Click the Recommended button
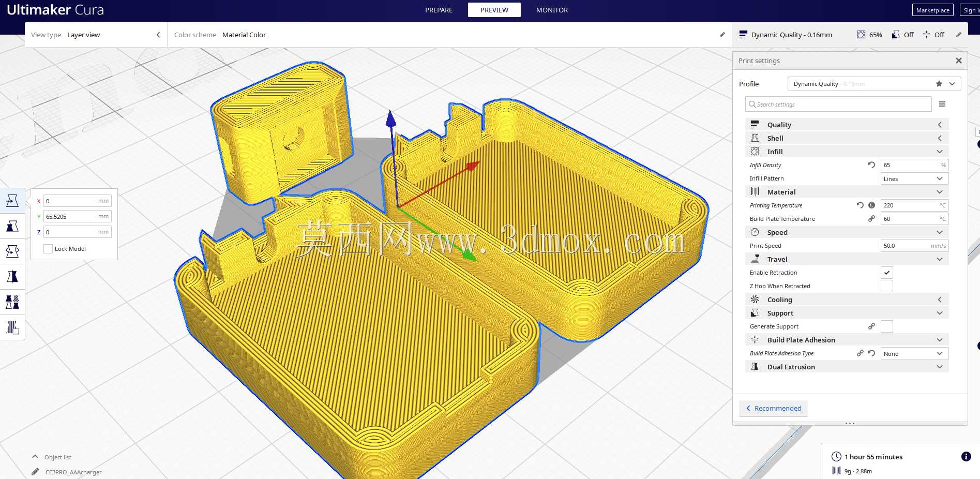Screen dimensions: 980x479 (773, 408)
